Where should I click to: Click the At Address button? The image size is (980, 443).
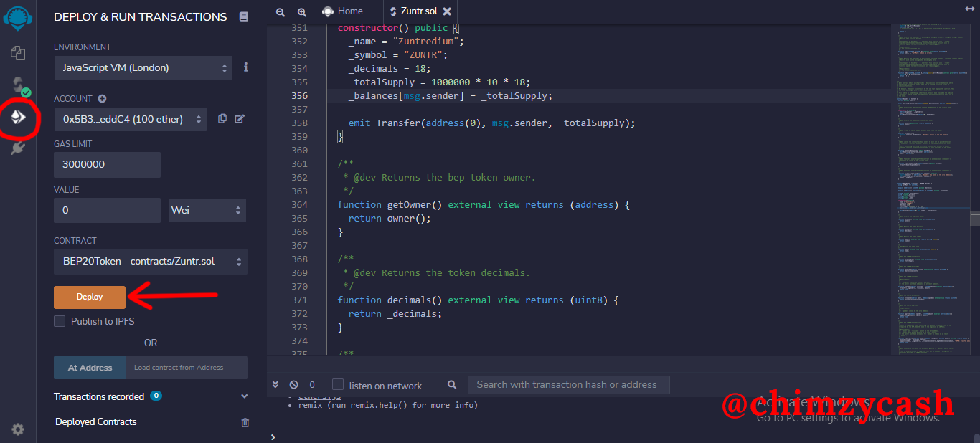[90, 368]
